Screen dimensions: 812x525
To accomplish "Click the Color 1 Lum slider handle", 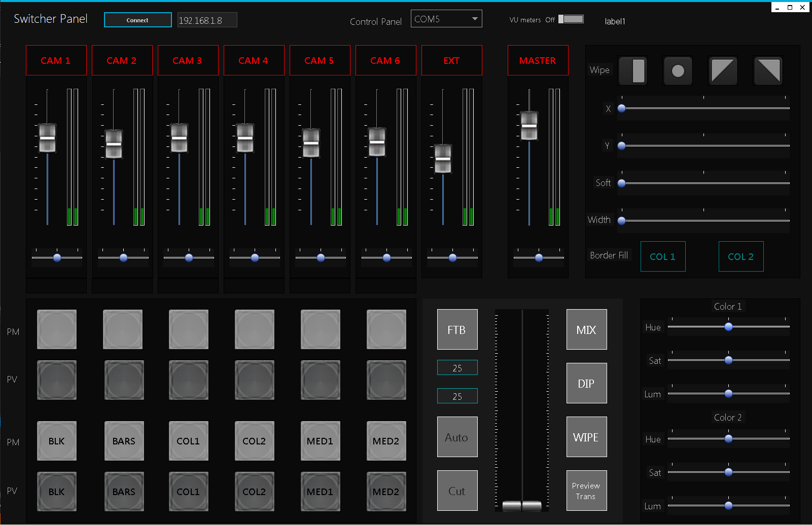I will coord(728,394).
